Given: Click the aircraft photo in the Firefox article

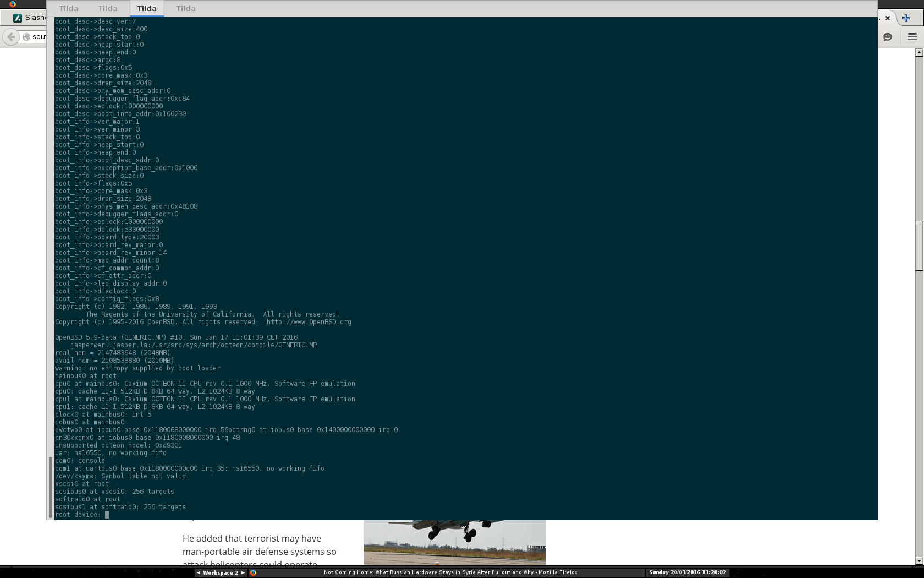Looking at the screenshot, I should click(x=454, y=542).
